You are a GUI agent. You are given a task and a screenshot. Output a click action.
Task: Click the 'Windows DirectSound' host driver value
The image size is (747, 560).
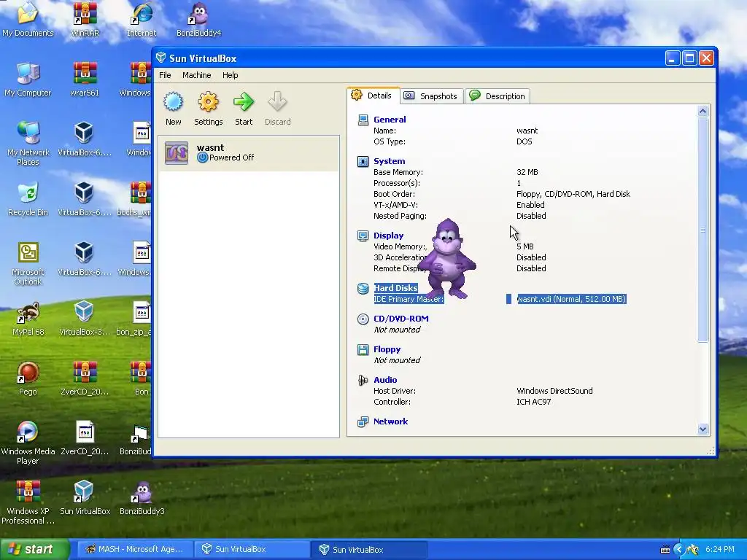pyautogui.click(x=554, y=391)
